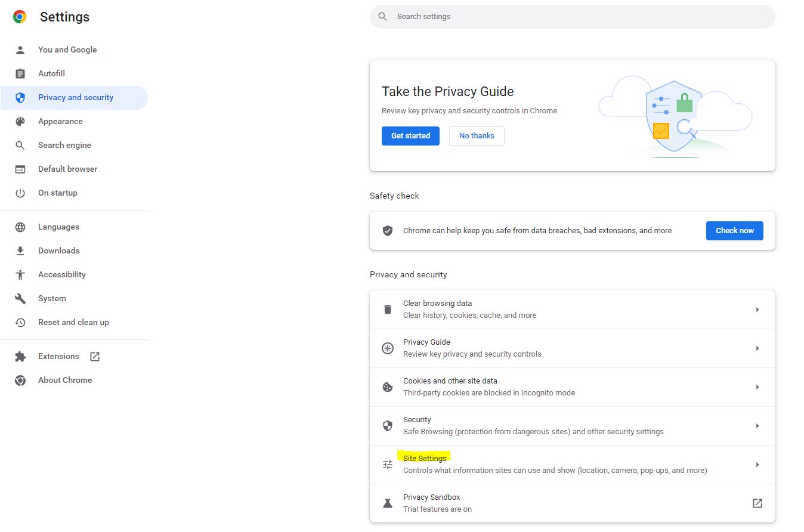This screenshot has height=532, width=804.
Task: Expand the Security row arrow
Action: 757,426
